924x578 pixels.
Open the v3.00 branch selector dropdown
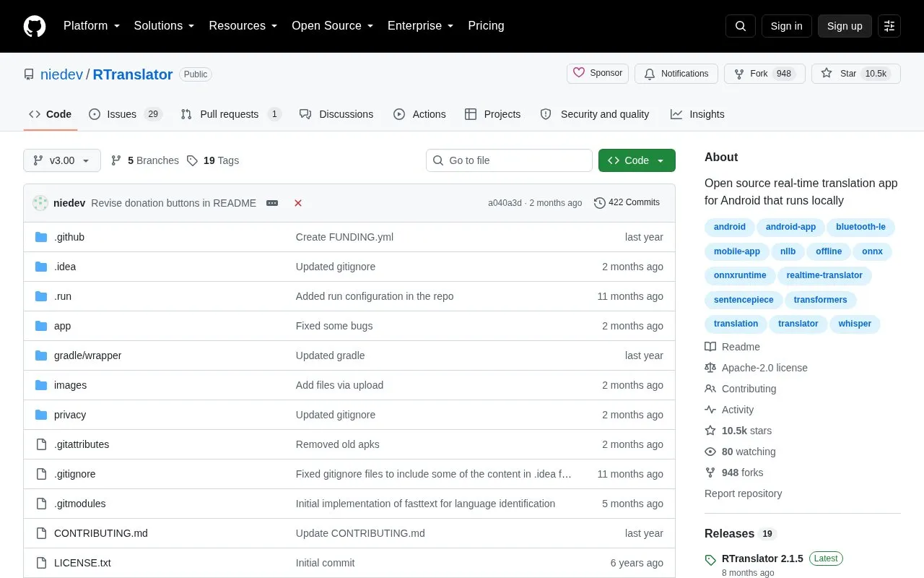[62, 160]
